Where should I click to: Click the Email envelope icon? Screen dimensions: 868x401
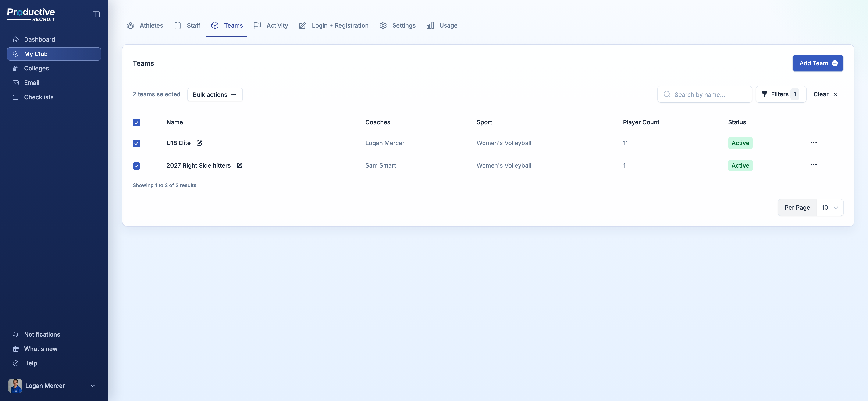tap(15, 83)
